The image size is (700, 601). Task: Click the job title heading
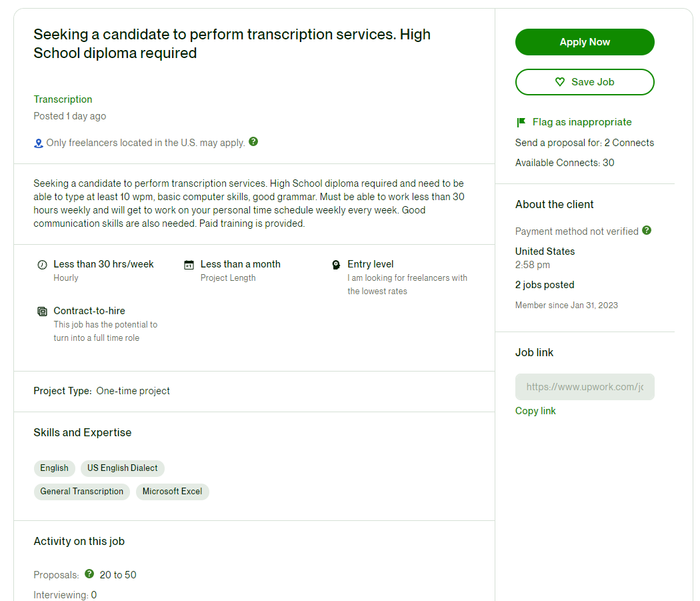point(232,44)
